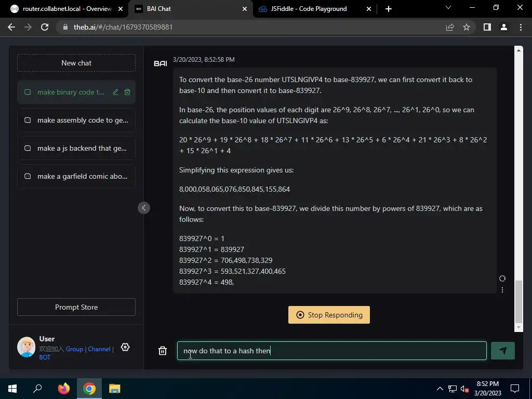The height and width of the screenshot is (399, 532).
Task: Reload the page with the refresh icon
Action: 45,27
